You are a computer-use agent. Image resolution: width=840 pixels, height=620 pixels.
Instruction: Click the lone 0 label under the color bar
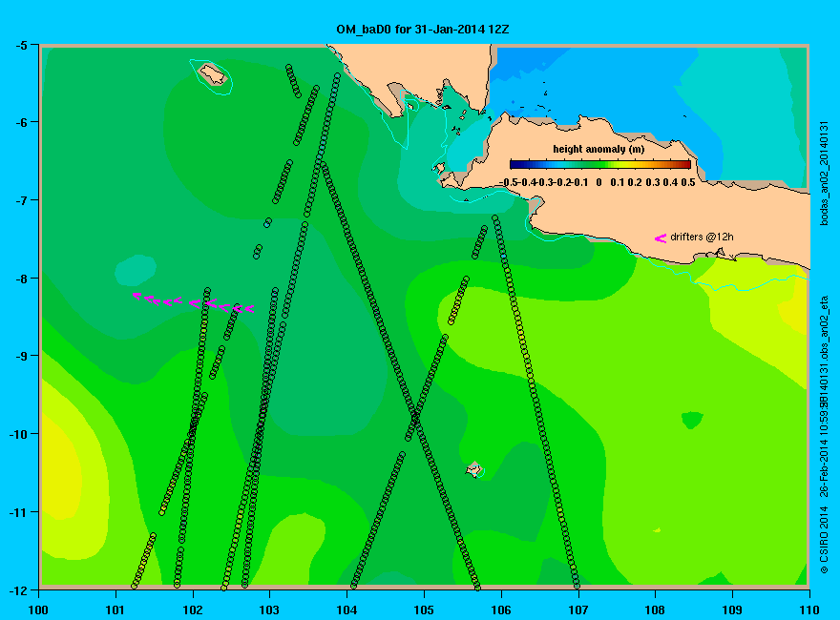(598, 182)
